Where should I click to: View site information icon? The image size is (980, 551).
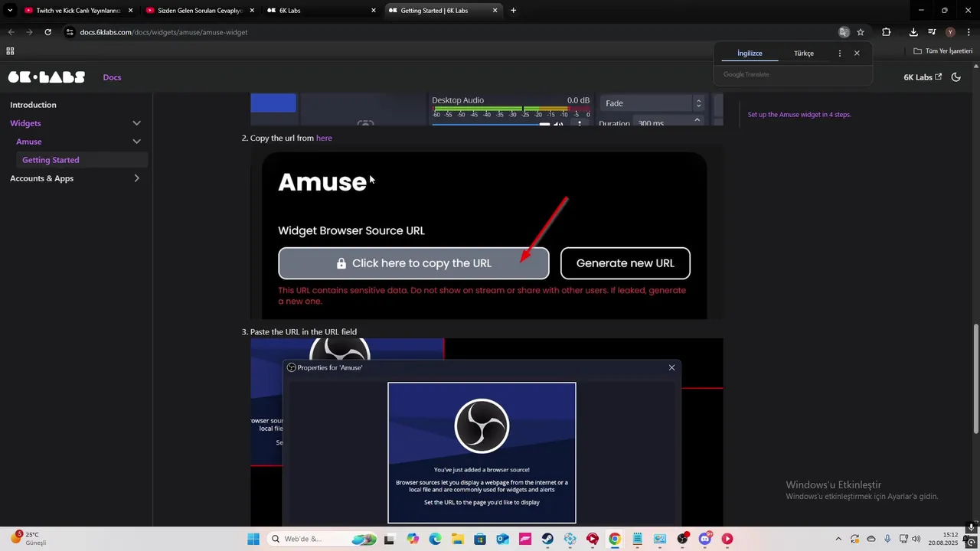(x=70, y=32)
